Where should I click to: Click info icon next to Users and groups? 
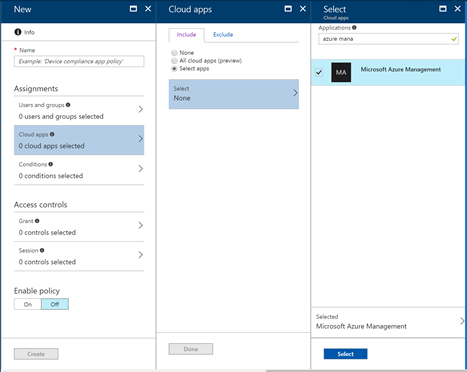point(68,105)
